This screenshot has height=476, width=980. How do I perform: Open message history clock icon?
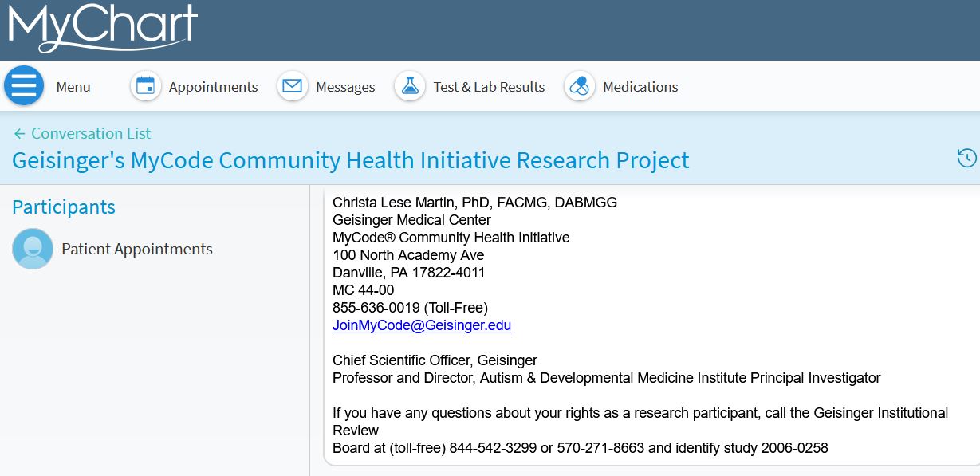(966, 158)
